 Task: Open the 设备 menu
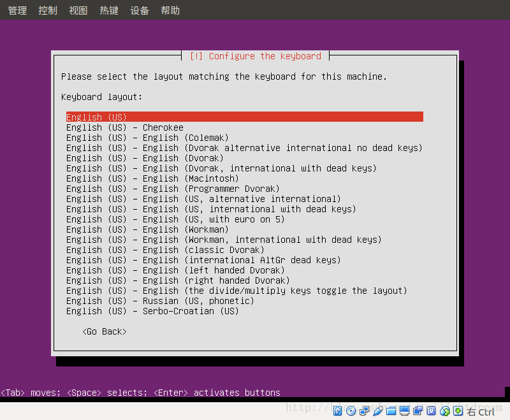click(x=140, y=10)
